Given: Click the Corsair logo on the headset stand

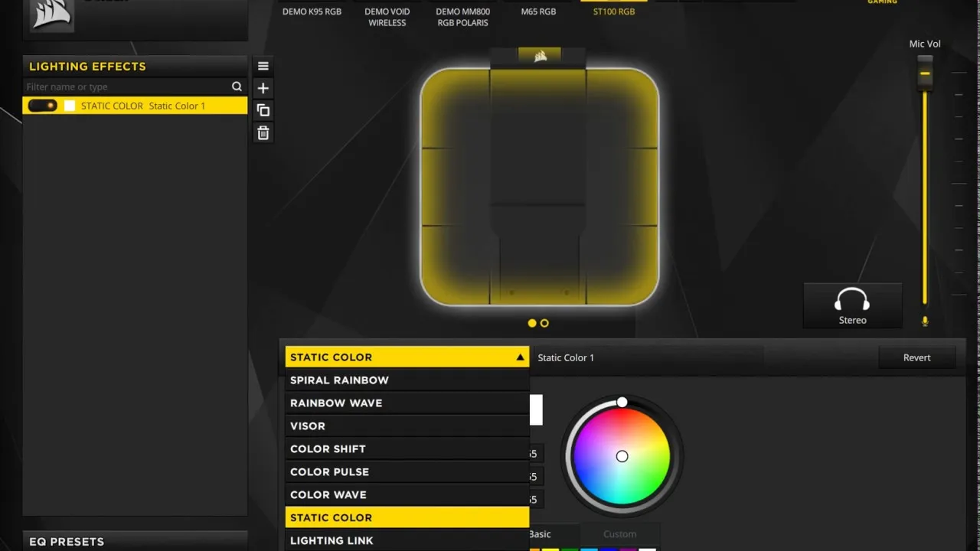Looking at the screenshot, I should pyautogui.click(x=541, y=55).
